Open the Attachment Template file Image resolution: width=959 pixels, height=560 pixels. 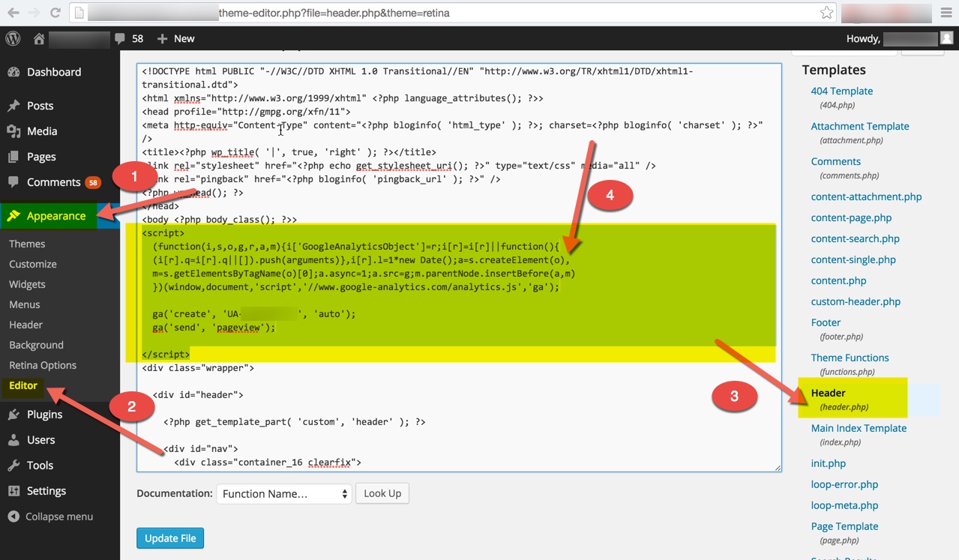[x=860, y=126]
